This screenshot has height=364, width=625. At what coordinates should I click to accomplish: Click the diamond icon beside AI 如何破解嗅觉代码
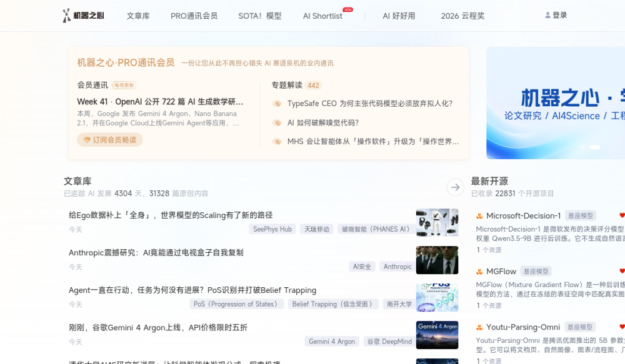277,122
